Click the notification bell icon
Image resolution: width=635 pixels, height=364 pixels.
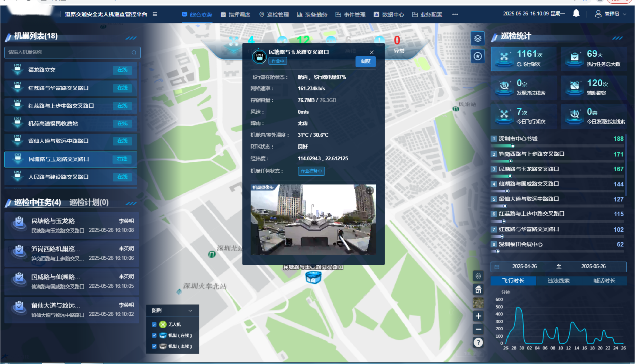pyautogui.click(x=576, y=14)
